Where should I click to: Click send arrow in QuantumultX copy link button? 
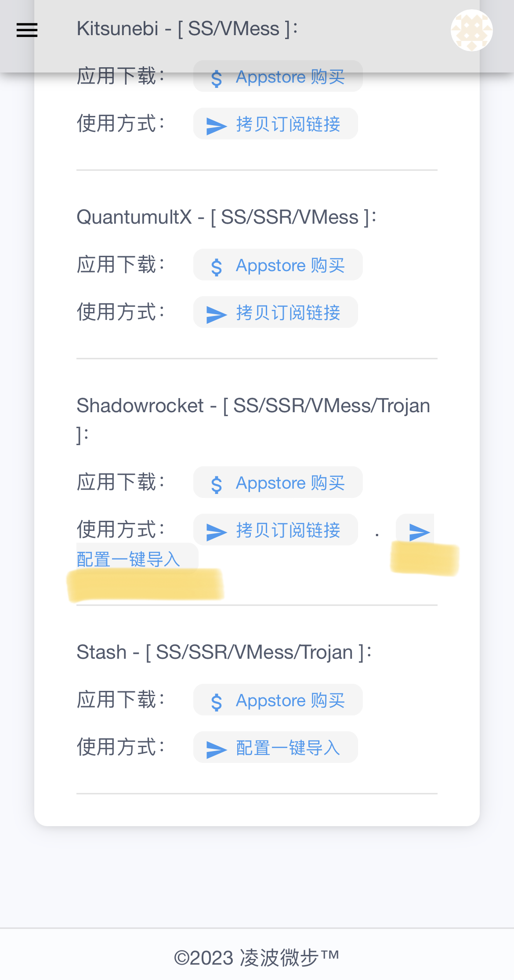(216, 314)
